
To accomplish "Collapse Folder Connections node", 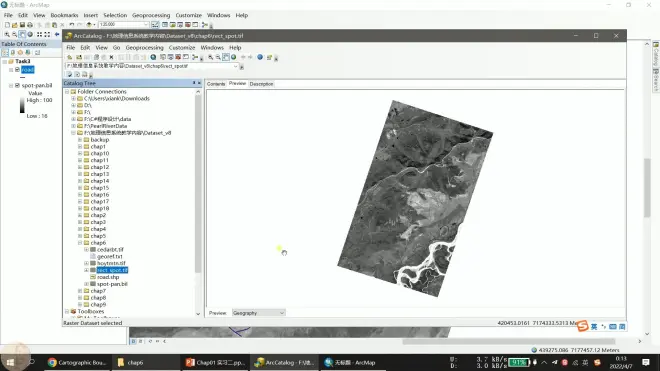I will (x=67, y=91).
